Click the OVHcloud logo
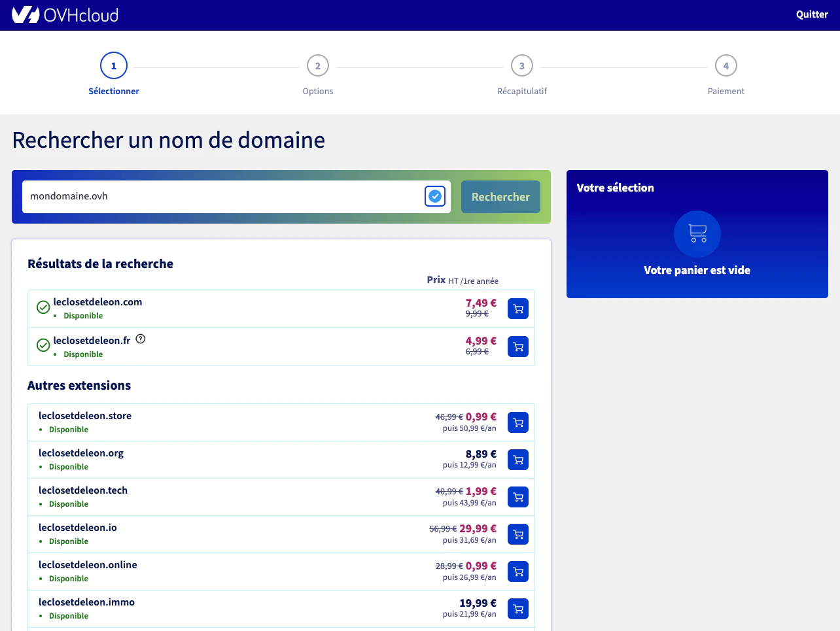 point(65,14)
